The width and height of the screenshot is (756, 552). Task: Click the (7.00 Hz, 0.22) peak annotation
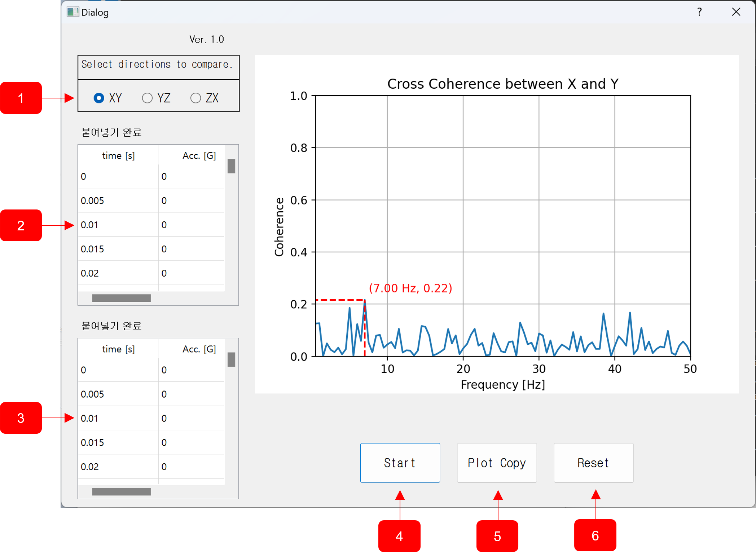tap(410, 288)
